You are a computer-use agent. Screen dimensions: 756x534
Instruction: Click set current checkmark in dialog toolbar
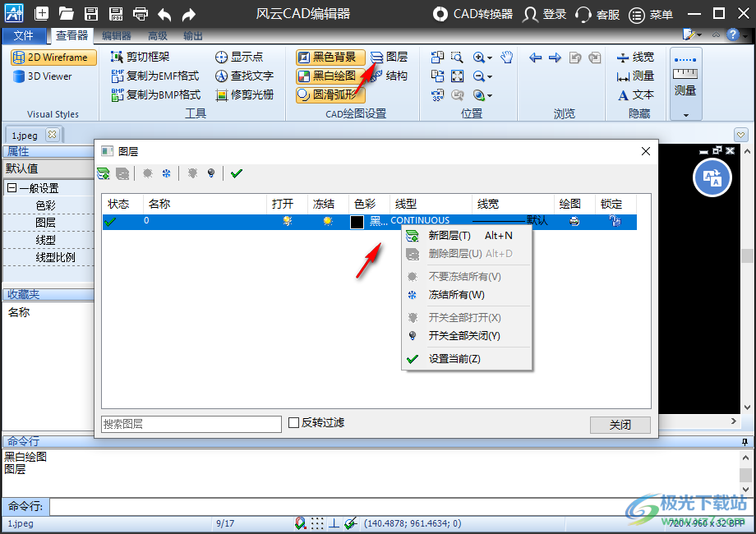237,173
